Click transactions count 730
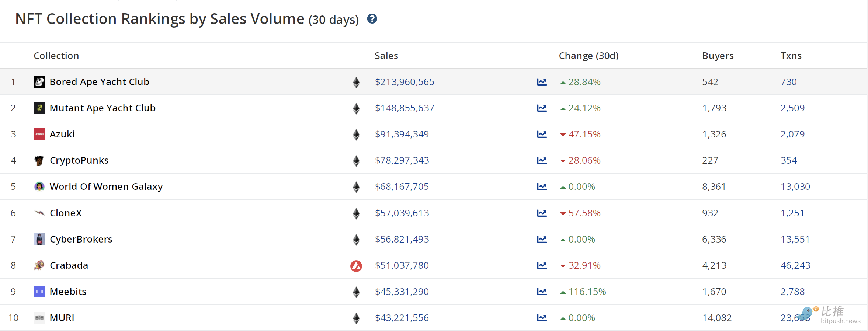Screen dimensions: 868x331 [789, 82]
